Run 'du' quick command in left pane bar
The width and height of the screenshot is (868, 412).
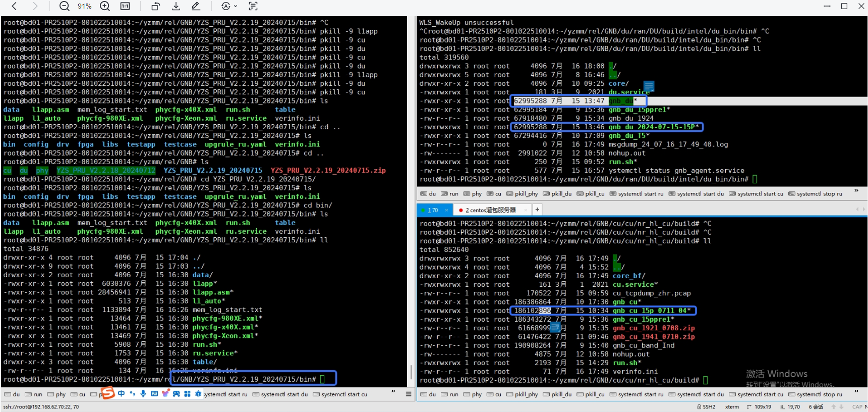tap(12, 394)
